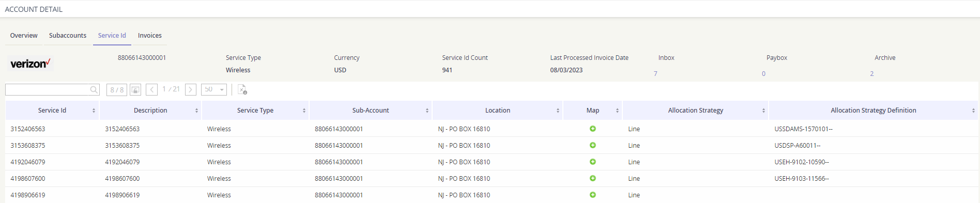This screenshot has height=203, width=980.
Task: Click Sub-Account cell in 3153608375 row
Action: point(339,146)
